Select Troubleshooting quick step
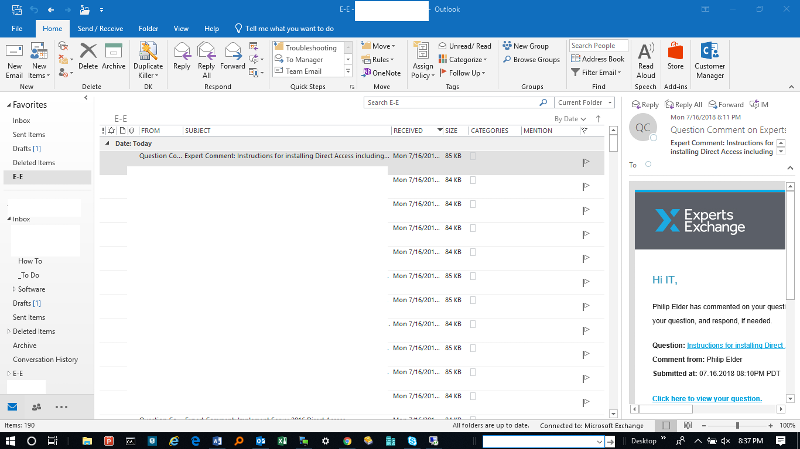 tap(306, 47)
